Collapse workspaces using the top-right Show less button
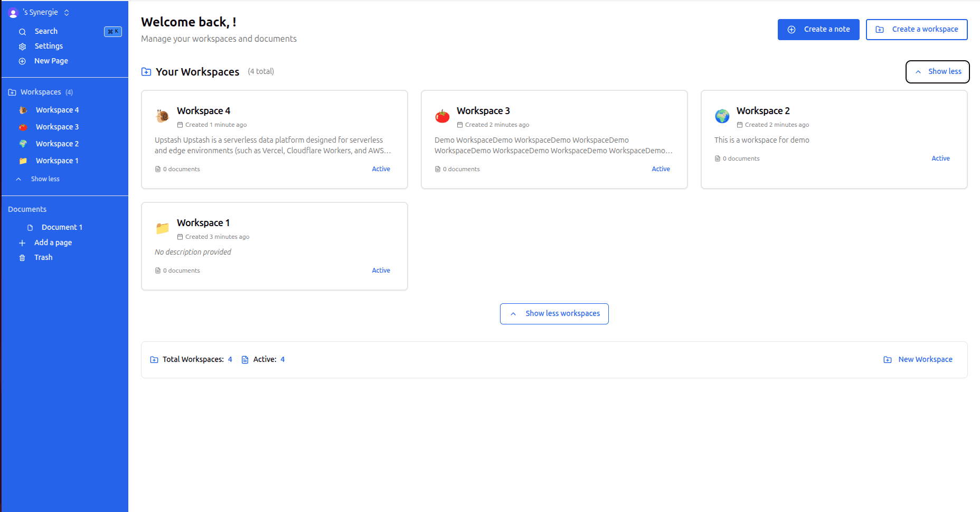980x512 pixels. coord(937,72)
